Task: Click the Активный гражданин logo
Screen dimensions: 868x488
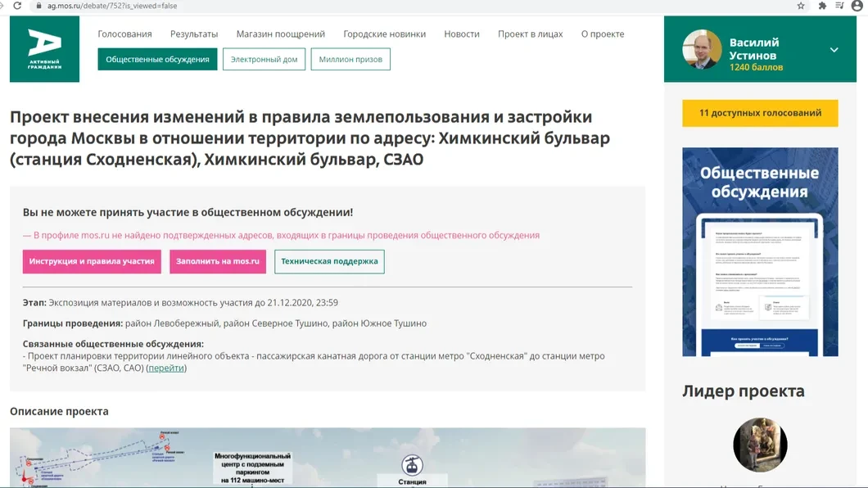Action: pyautogui.click(x=44, y=49)
